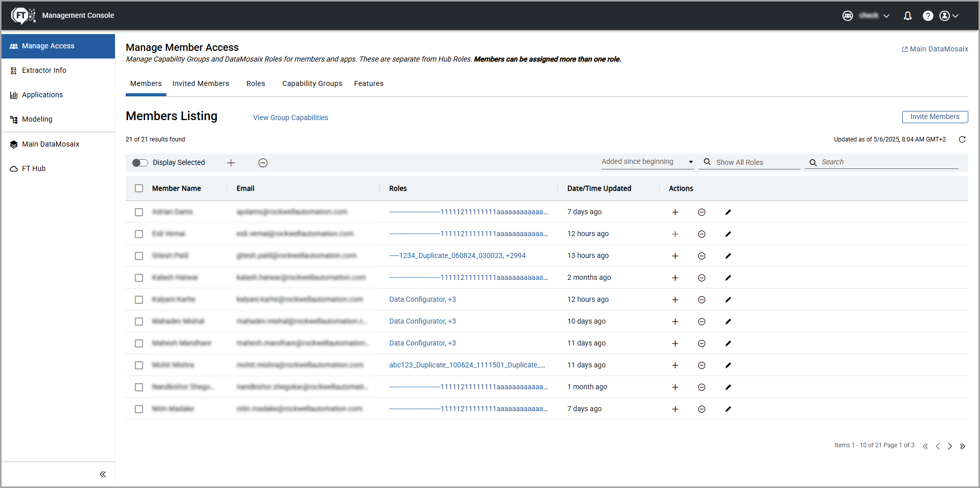
Task: Click the toolbar plus add icon
Action: coord(231,163)
